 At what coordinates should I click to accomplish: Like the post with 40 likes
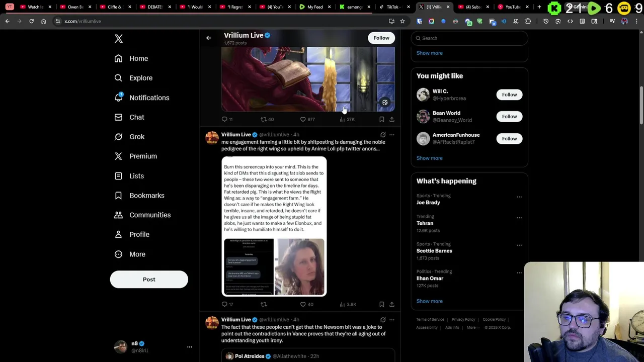point(306,305)
